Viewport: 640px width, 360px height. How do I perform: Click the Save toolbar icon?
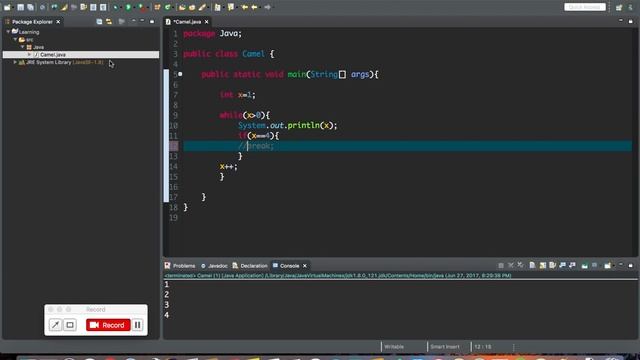click(x=20, y=7)
